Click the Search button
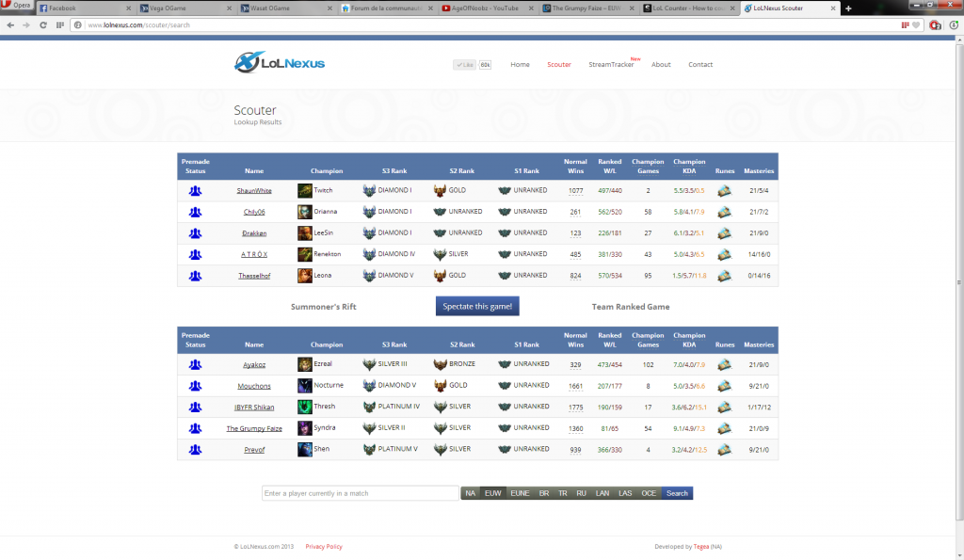964x560 pixels. (x=677, y=493)
